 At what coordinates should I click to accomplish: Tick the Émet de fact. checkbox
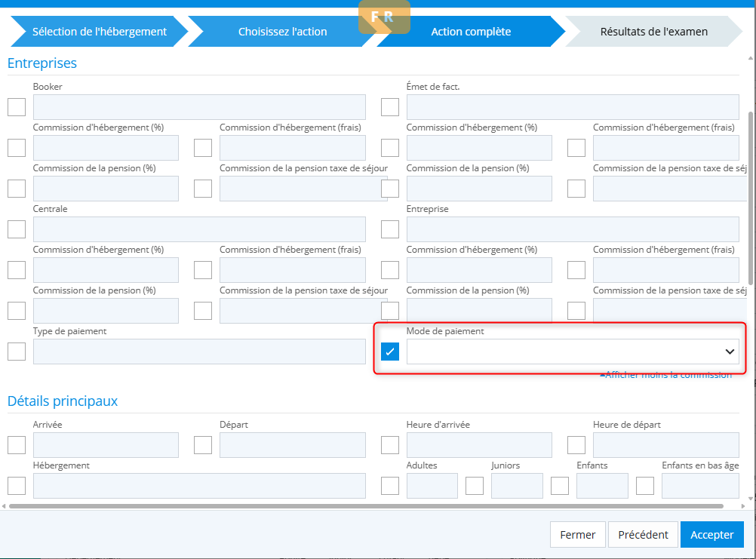[390, 107]
